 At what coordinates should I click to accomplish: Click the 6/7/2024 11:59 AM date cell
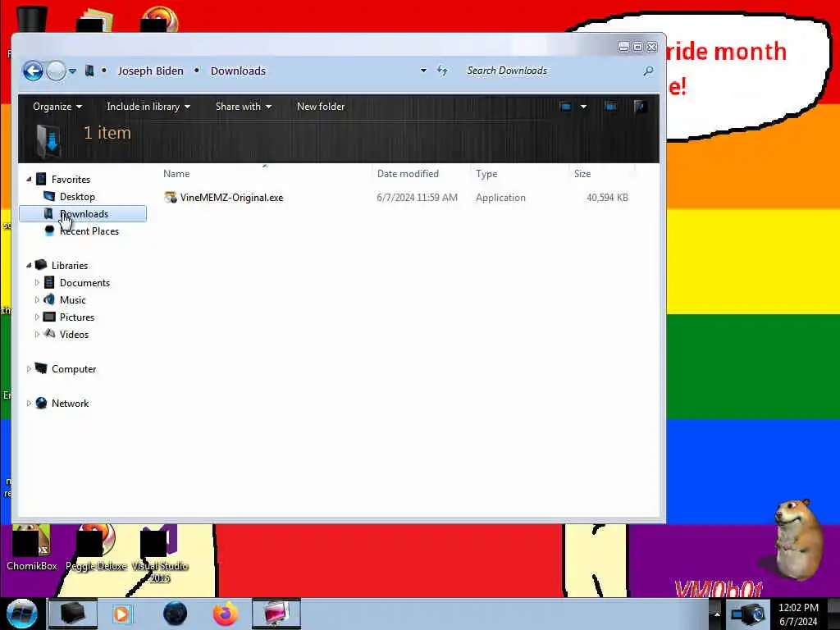coord(417,198)
